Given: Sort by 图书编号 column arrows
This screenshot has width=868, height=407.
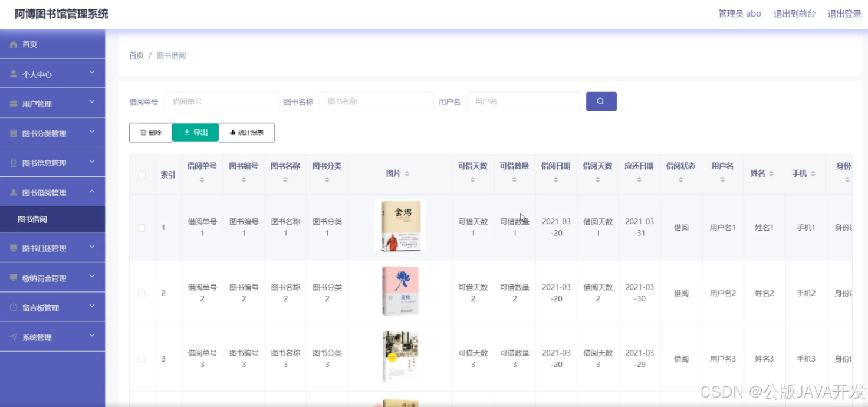Looking at the screenshot, I should pos(244,180).
